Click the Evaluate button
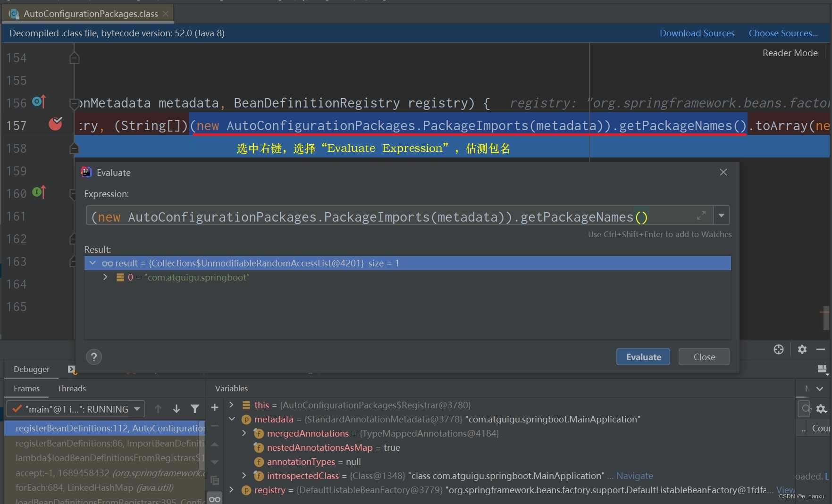 coord(643,357)
